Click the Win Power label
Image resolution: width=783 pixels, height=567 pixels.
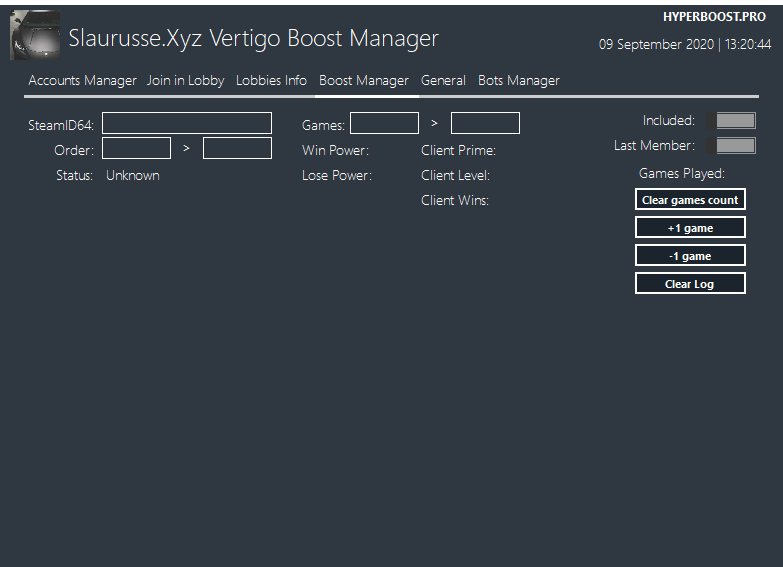pyautogui.click(x=336, y=150)
